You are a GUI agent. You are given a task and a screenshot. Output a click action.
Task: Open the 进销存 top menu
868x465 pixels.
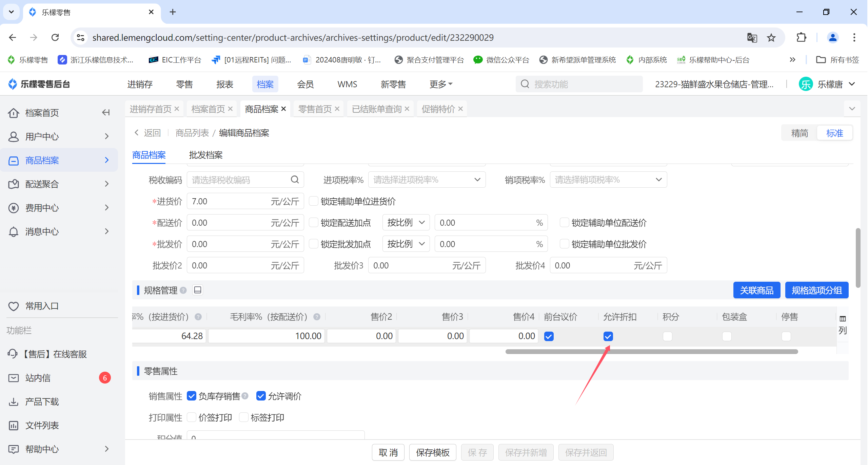click(x=140, y=84)
